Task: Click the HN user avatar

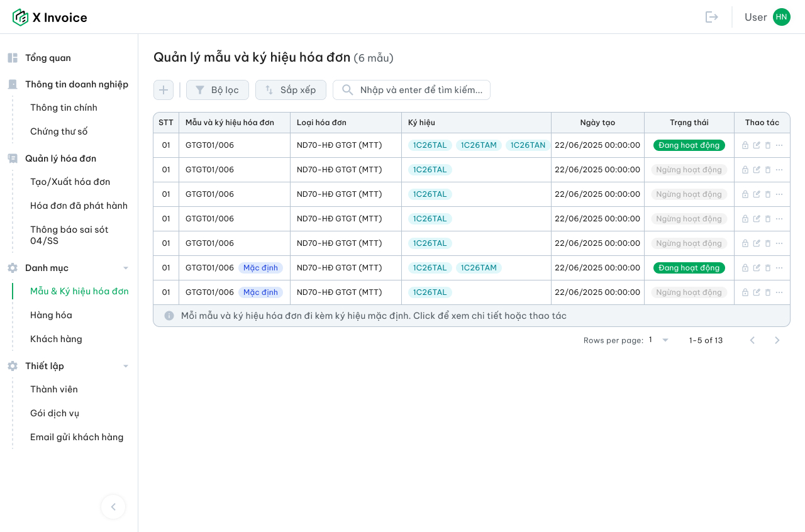Action: (781, 17)
